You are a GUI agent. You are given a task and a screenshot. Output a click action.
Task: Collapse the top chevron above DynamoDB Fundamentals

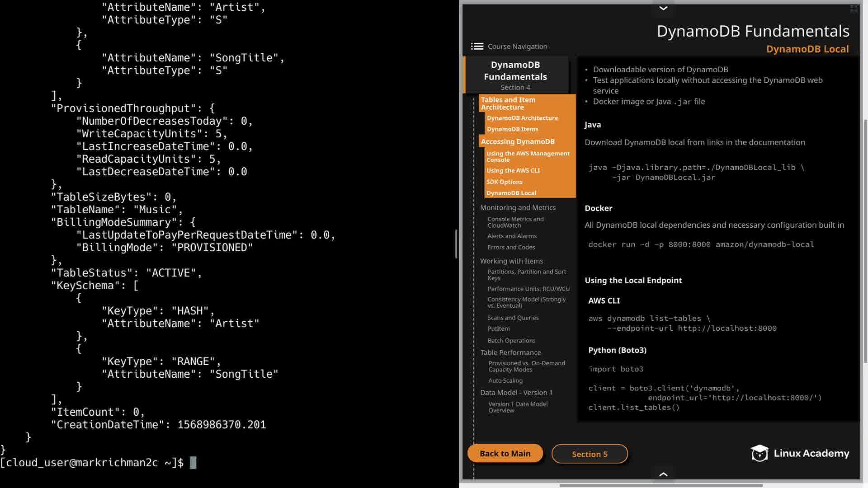(663, 8)
